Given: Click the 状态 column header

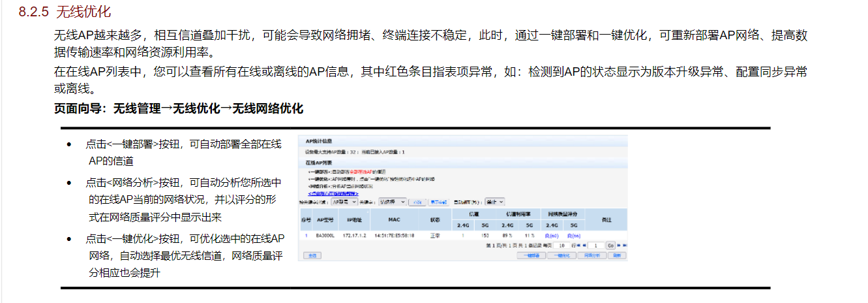Looking at the screenshot, I should tap(435, 219).
